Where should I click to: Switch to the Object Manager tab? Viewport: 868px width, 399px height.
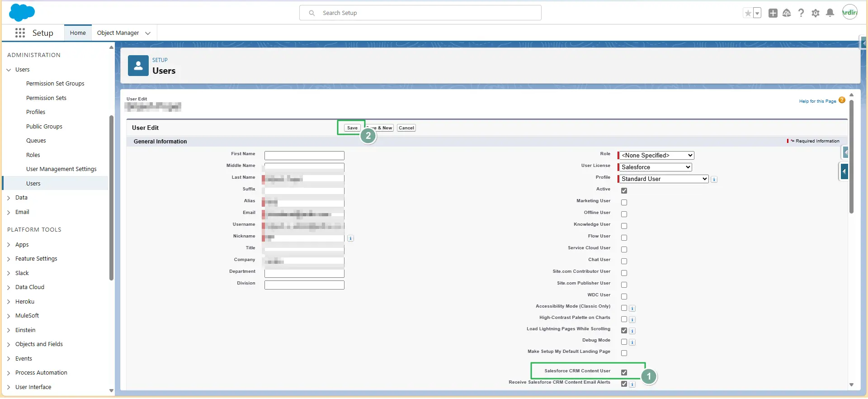click(118, 33)
